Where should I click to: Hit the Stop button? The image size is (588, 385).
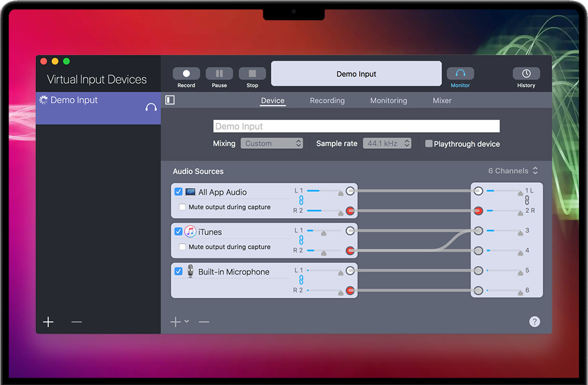[x=252, y=74]
